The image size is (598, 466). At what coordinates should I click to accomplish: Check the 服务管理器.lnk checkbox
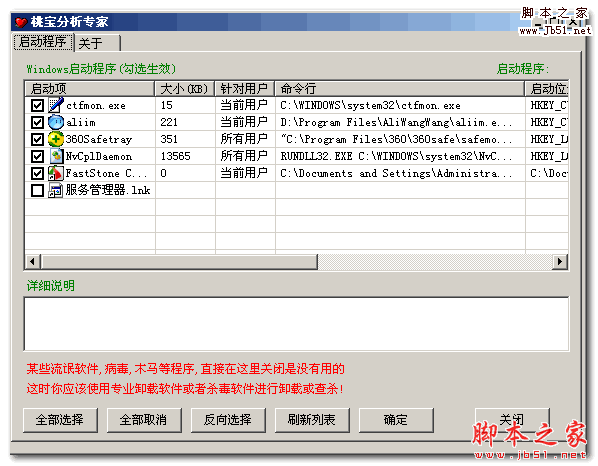37,190
